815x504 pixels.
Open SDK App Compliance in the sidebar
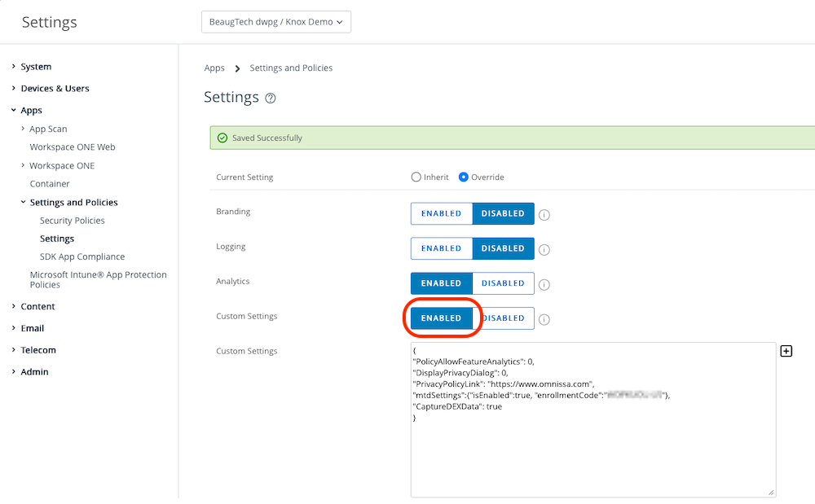pos(82,256)
